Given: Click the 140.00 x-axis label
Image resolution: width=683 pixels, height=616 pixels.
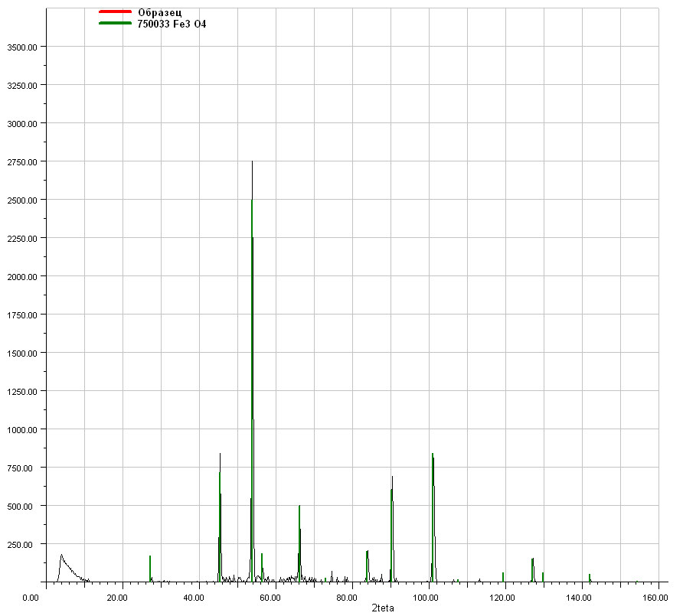Looking at the screenshot, I should (x=578, y=598).
